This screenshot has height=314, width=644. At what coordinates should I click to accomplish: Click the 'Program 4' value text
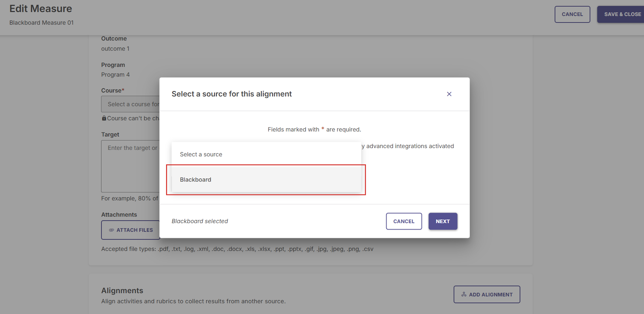[x=116, y=75]
